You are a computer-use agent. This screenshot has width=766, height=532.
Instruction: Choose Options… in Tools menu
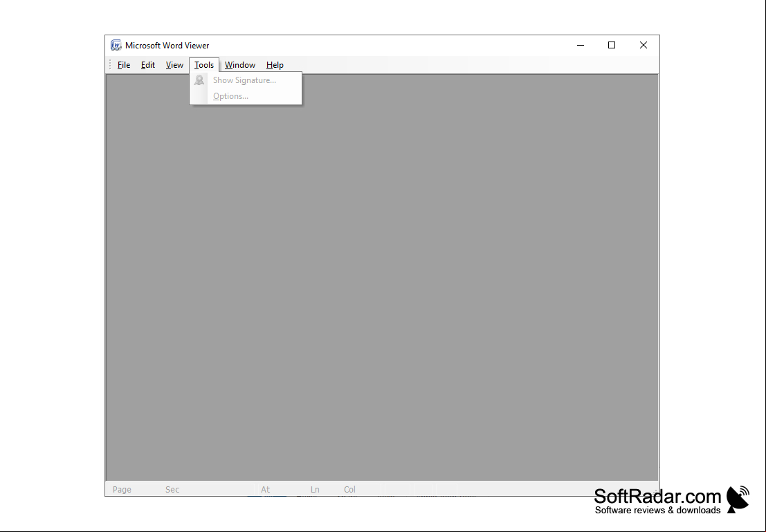[x=245, y=96]
